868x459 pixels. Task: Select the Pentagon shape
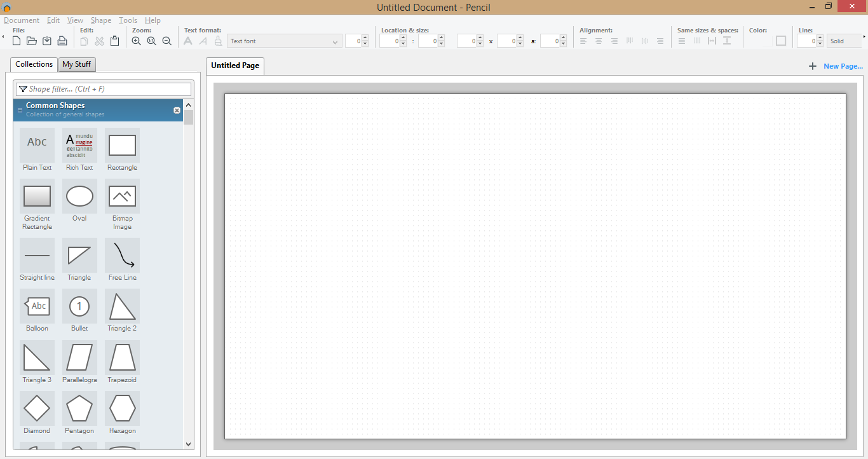click(x=79, y=413)
